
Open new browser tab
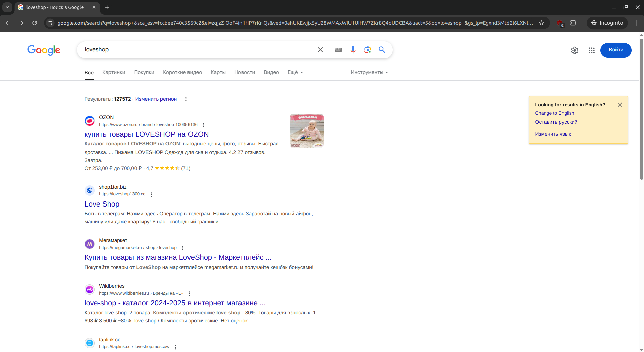[x=107, y=7]
